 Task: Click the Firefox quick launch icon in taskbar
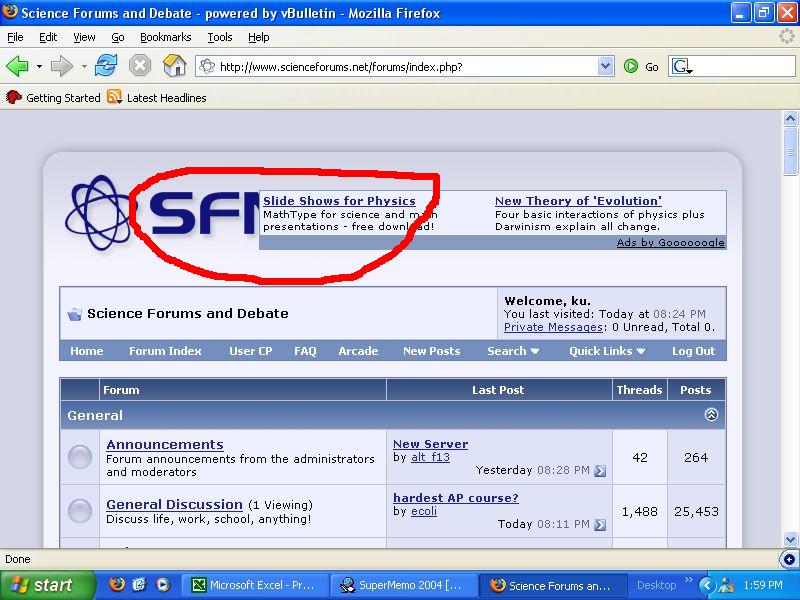(117, 585)
